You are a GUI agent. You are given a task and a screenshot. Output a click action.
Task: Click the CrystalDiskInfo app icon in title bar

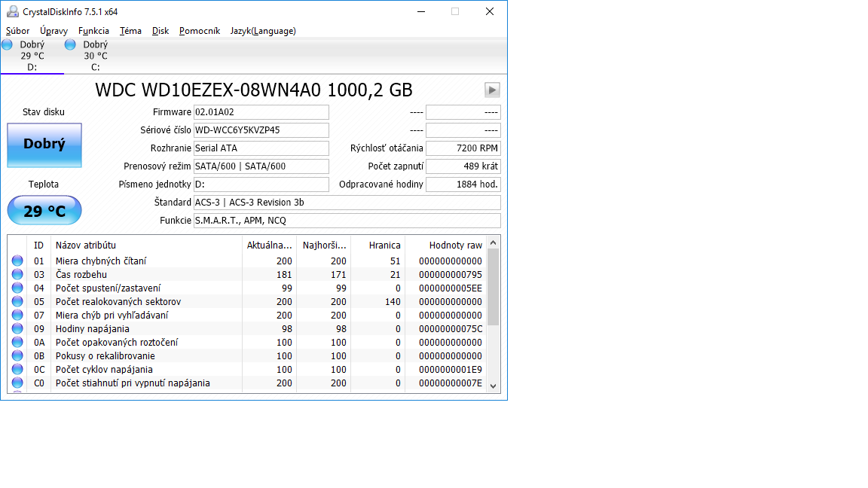[12, 11]
